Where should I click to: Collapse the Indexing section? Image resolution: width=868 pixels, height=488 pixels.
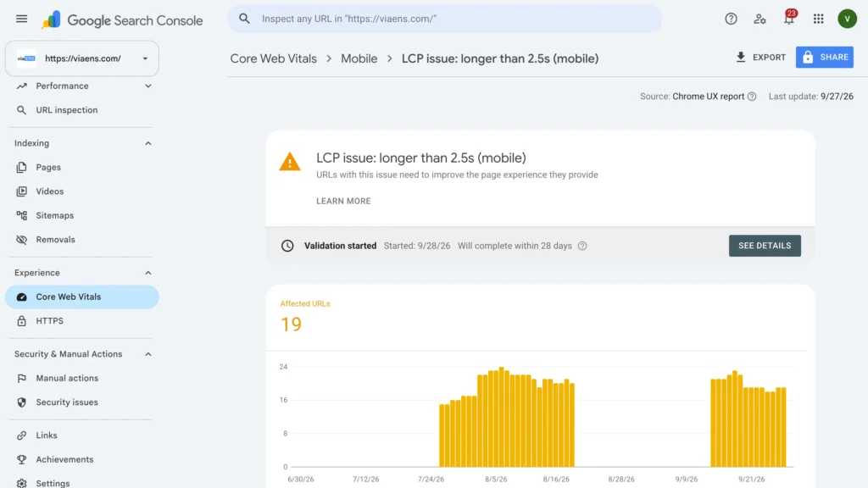147,143
